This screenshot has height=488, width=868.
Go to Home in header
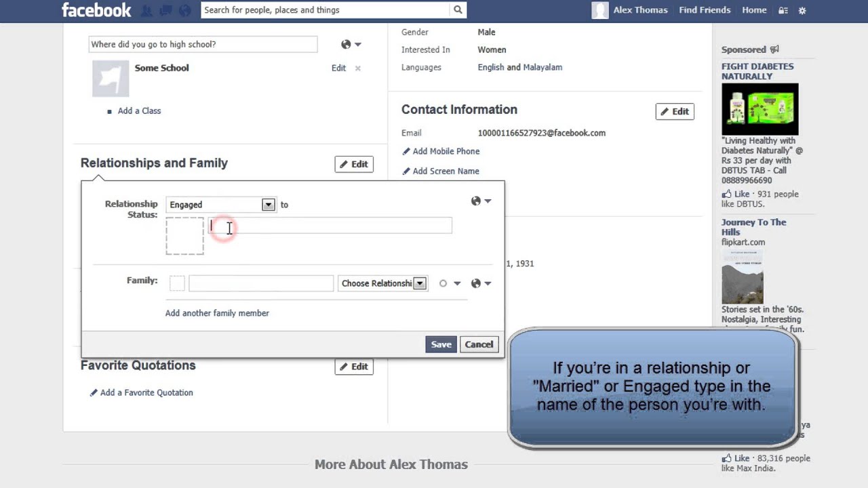tap(754, 10)
